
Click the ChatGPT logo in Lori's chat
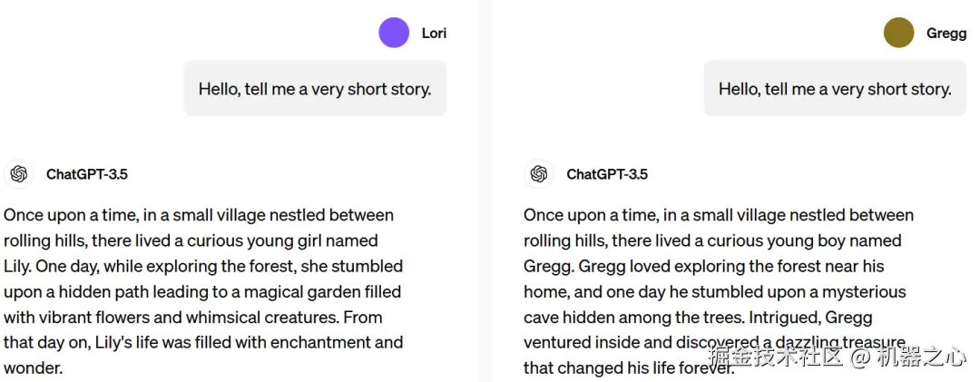coord(19,174)
